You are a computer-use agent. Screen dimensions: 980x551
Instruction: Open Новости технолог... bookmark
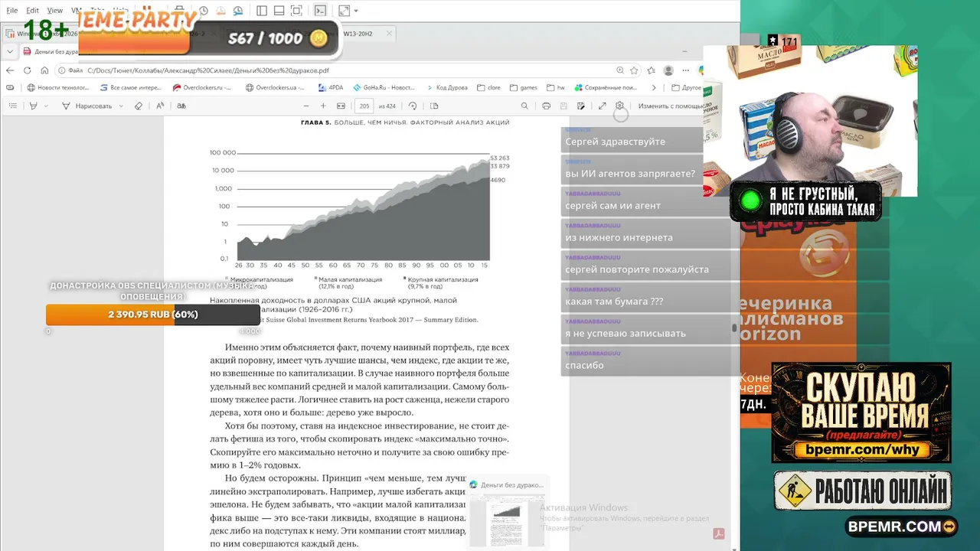pos(58,87)
